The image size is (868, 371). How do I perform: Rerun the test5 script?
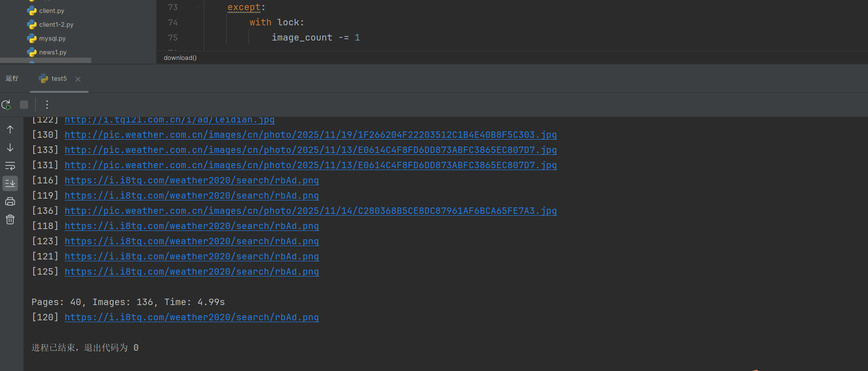(x=6, y=105)
